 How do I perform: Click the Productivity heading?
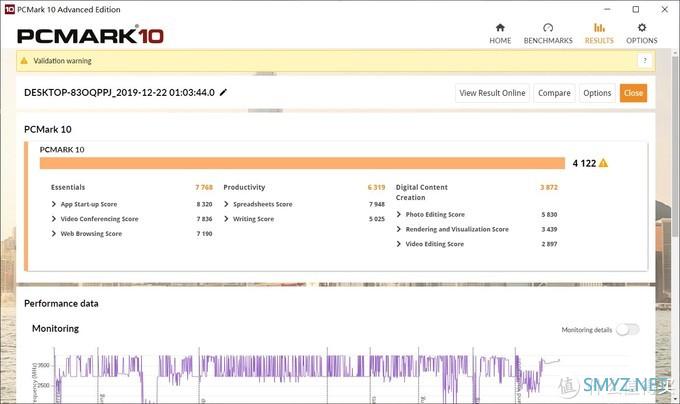244,187
